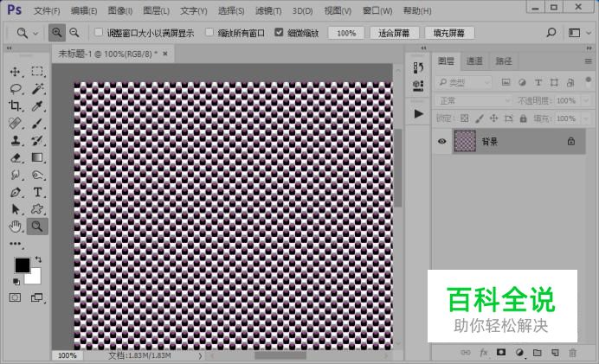Select the Crop tool
The width and height of the screenshot is (599, 364).
coord(16,106)
